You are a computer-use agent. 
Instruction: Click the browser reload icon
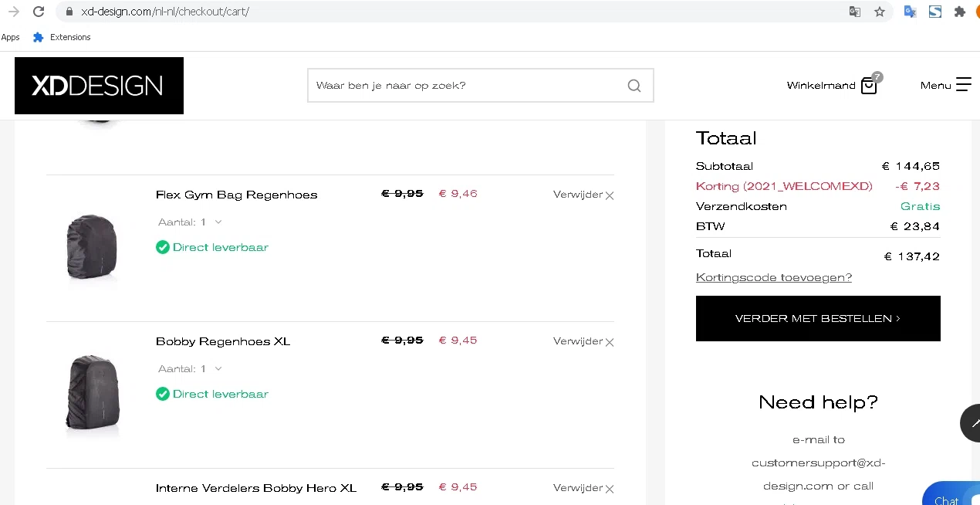pos(39,12)
